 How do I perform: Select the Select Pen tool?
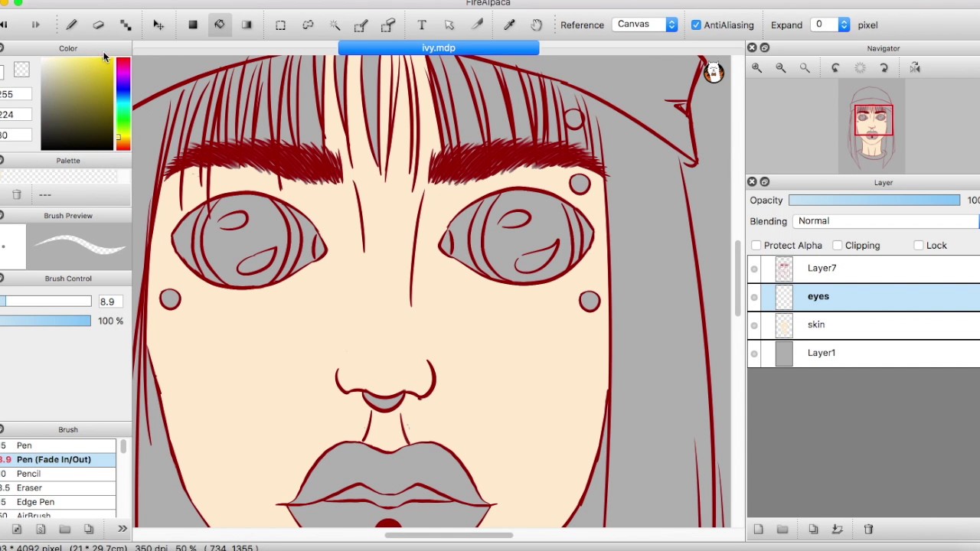click(361, 25)
